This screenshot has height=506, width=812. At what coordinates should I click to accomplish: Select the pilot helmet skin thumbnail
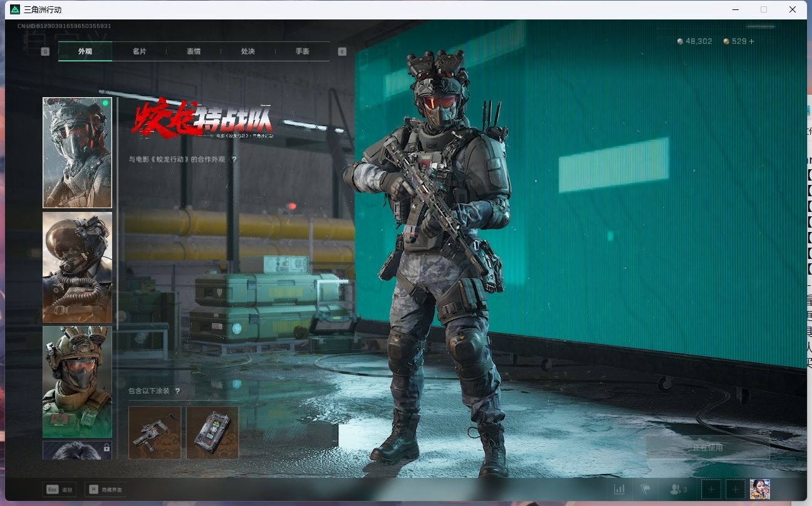pos(77,267)
